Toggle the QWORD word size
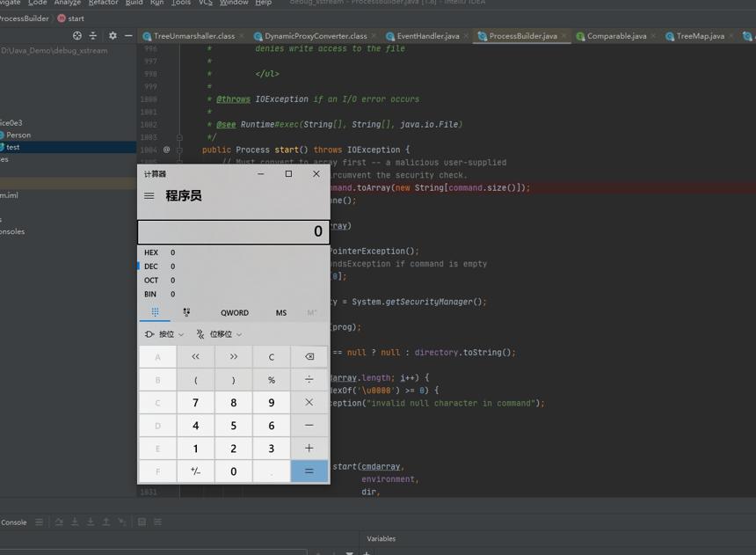Viewport: 756px width, 555px height. pyautogui.click(x=235, y=313)
